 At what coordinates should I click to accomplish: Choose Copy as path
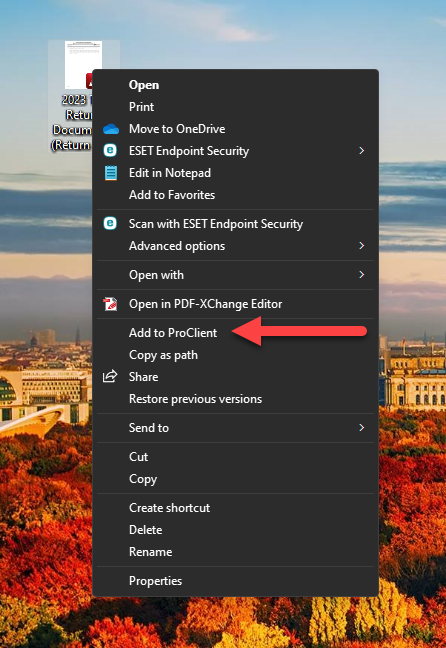(x=235, y=355)
